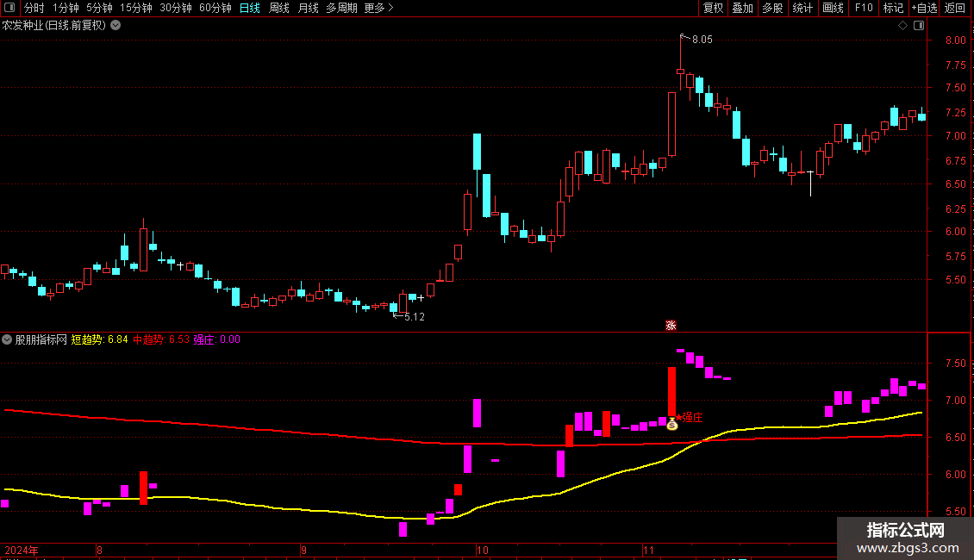
Task: Click the panel layout icon at top-left
Action: click(x=9, y=8)
